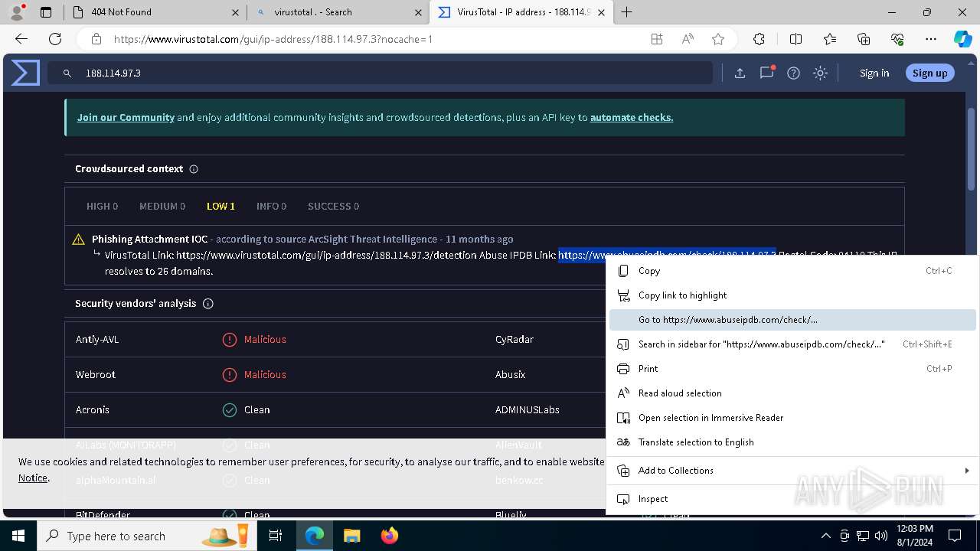Click the Sign up button
Image resolution: width=980 pixels, height=551 pixels.
click(929, 73)
